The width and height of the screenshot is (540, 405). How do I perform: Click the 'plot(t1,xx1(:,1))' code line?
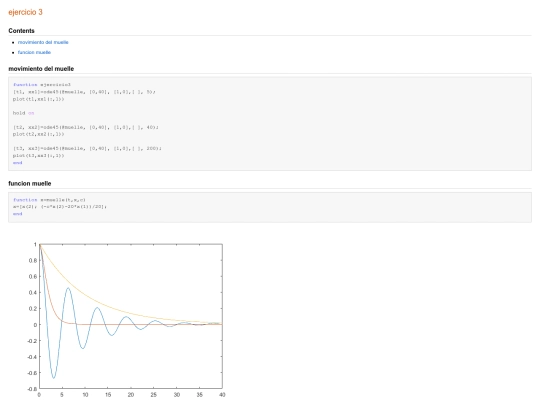[39, 99]
